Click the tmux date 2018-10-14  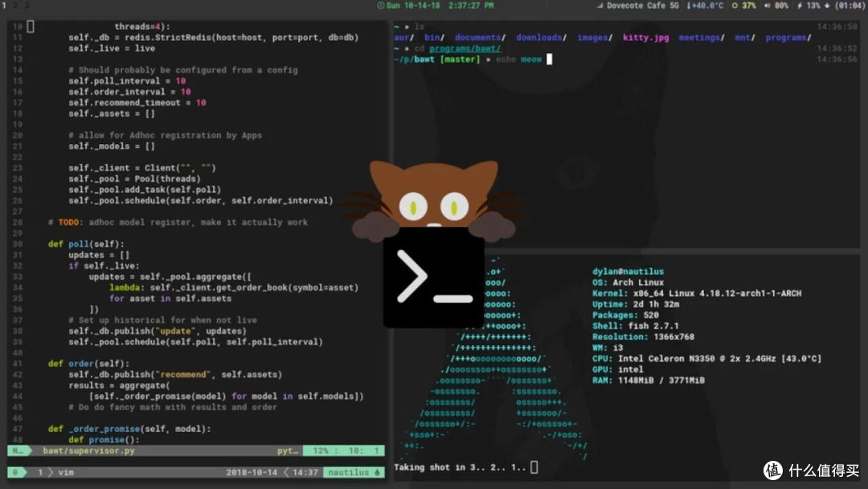(252, 472)
